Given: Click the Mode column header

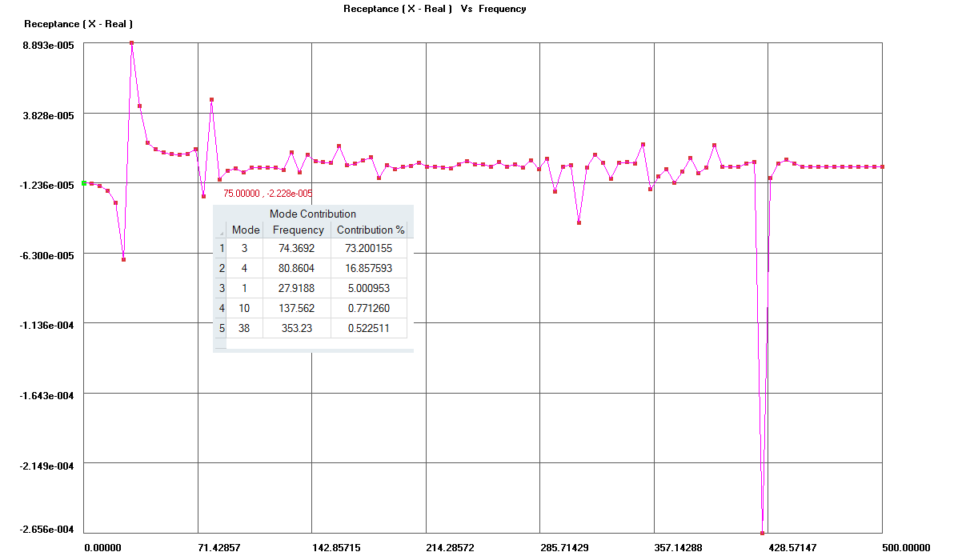Looking at the screenshot, I should click(x=245, y=230).
